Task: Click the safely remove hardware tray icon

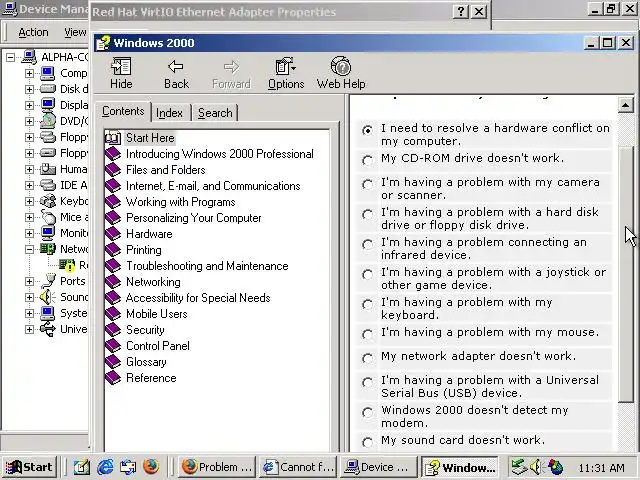Action: (520, 467)
